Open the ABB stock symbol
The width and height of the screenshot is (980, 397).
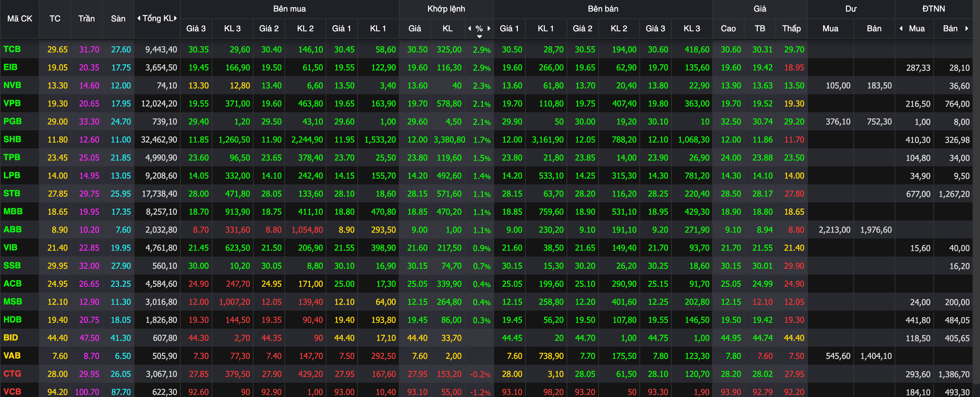pyautogui.click(x=13, y=230)
